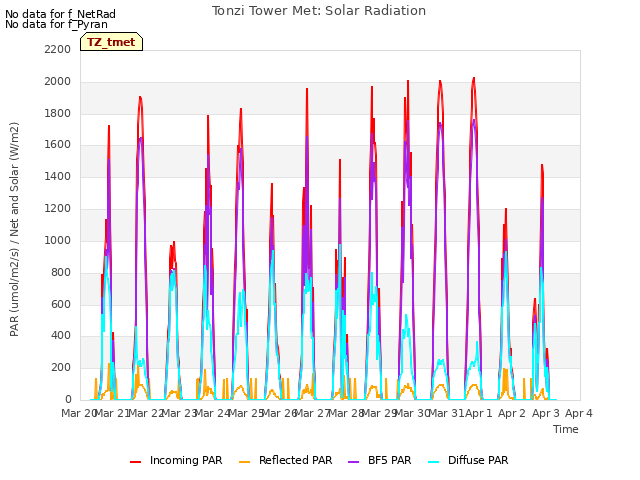Click the y-axis label PAR / Net and Solar
Viewport: 640px width, 480px height.
[x=14, y=229]
